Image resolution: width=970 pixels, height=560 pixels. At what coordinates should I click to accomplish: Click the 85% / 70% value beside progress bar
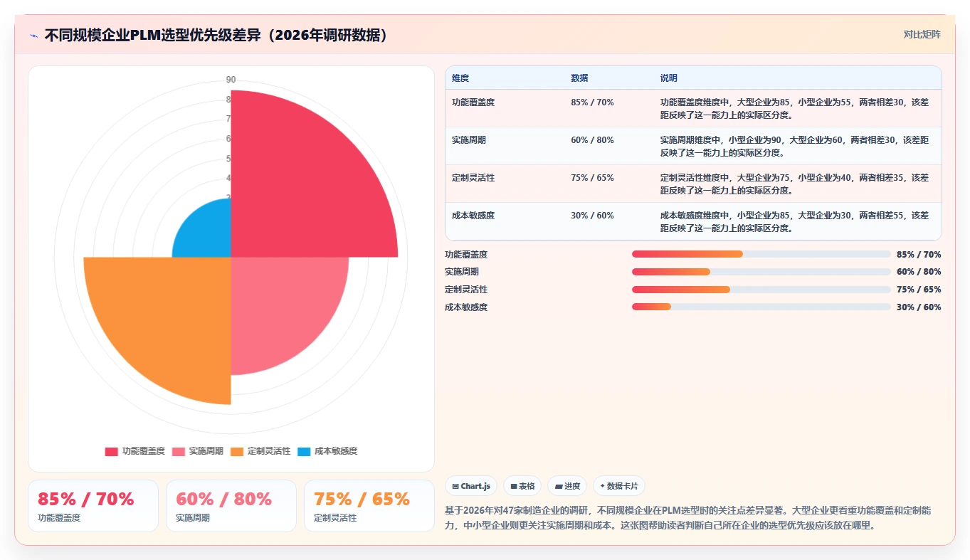[x=919, y=255]
